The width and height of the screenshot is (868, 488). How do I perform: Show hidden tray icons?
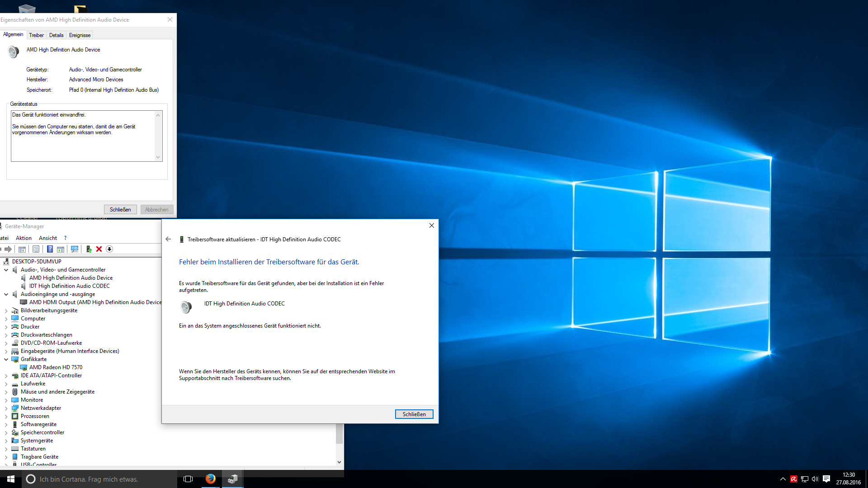pos(783,479)
